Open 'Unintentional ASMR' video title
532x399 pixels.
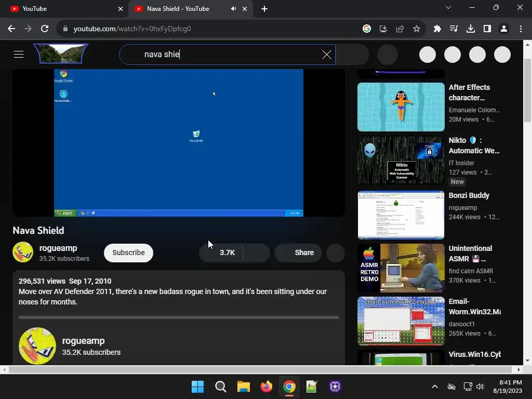pos(470,254)
